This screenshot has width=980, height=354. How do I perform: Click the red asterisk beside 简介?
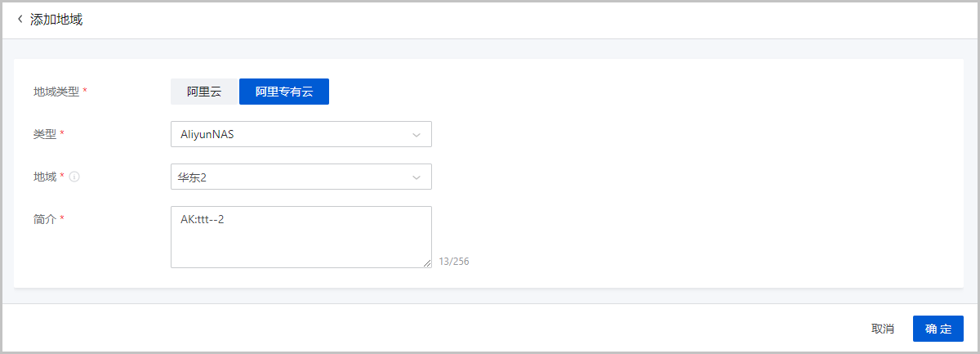(x=62, y=218)
